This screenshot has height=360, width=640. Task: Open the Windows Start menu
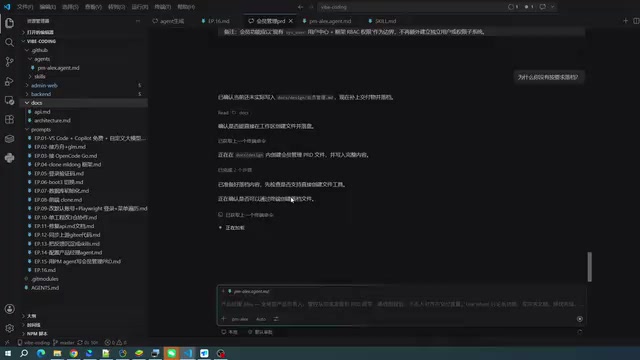[8, 353]
